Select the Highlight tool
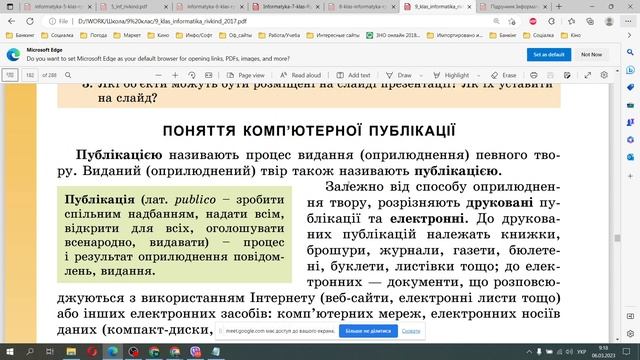 coord(451,76)
